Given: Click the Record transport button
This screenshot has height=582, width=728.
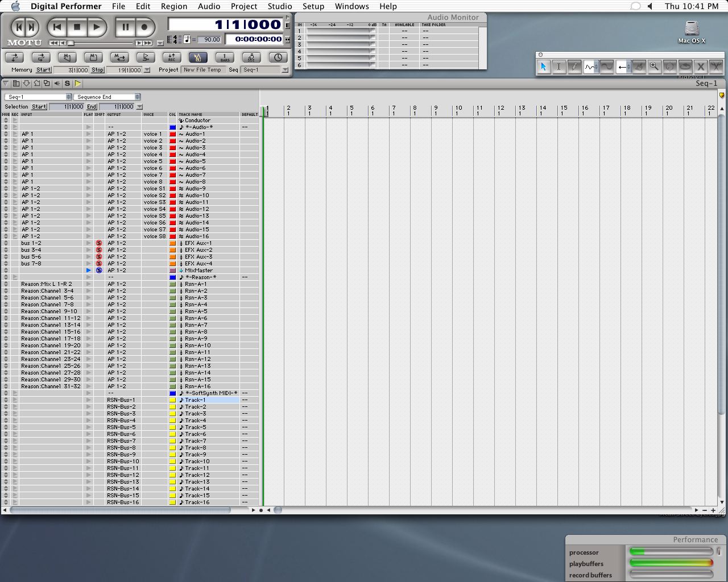Looking at the screenshot, I should [x=145, y=27].
